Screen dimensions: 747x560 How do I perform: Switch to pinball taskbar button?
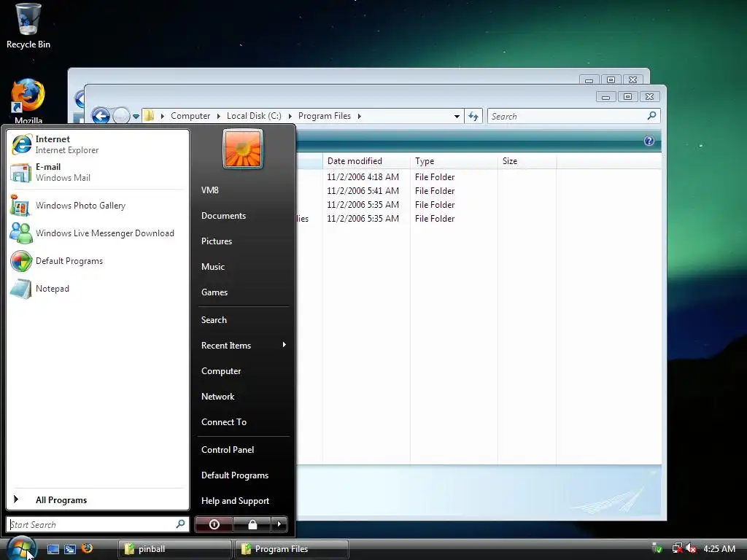point(174,549)
